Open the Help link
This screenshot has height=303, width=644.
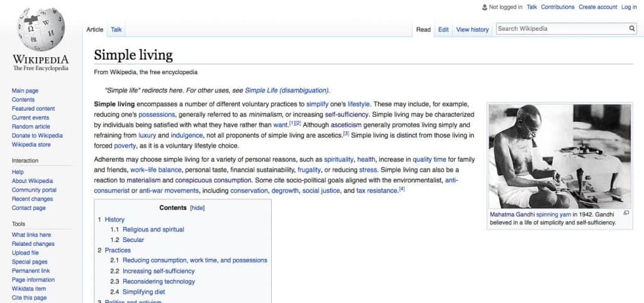coord(18,172)
